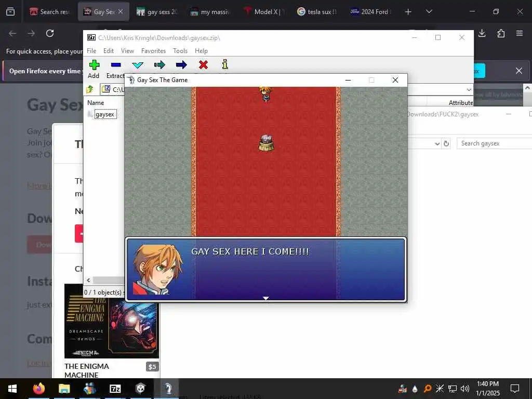Screen dimensions: 532x399
Task: Click the Copy arrow icon in 7-Zip
Action: [159, 65]
